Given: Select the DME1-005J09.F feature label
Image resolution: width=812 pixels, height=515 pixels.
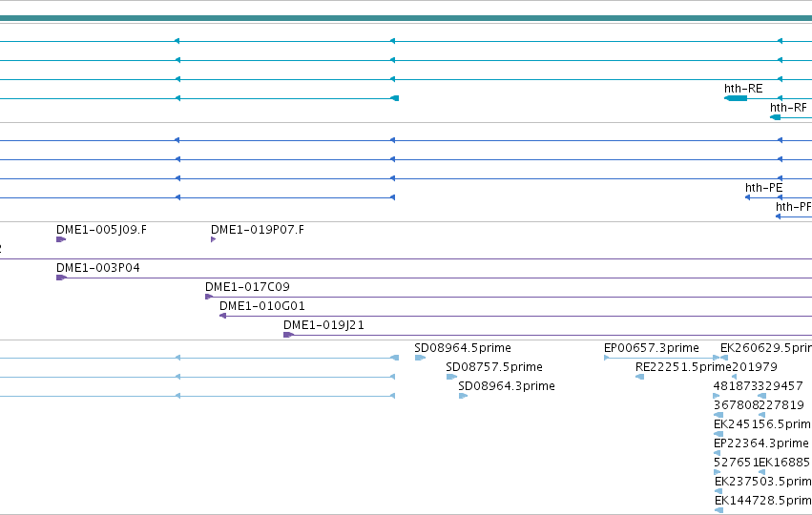Looking at the screenshot, I should click(101, 230).
